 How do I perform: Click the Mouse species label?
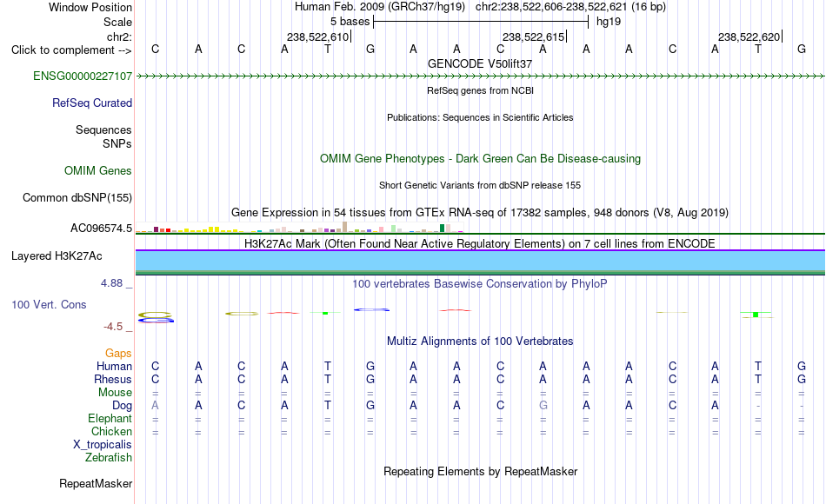[x=115, y=393]
